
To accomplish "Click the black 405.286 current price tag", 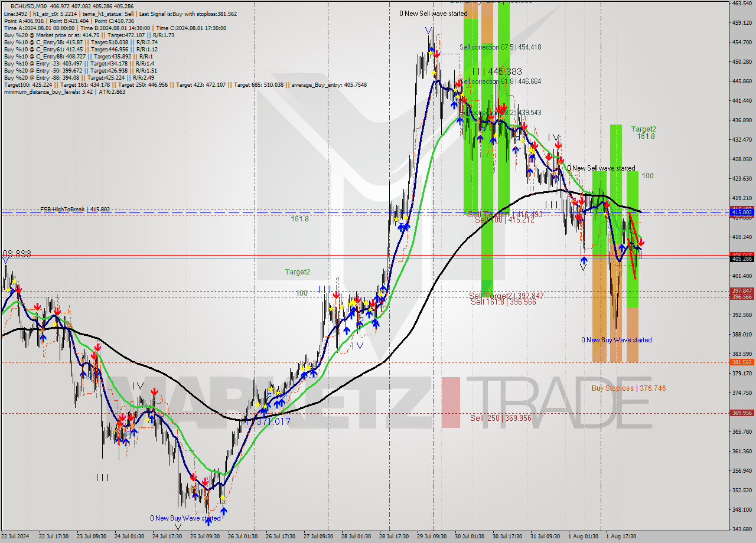I will click(742, 259).
